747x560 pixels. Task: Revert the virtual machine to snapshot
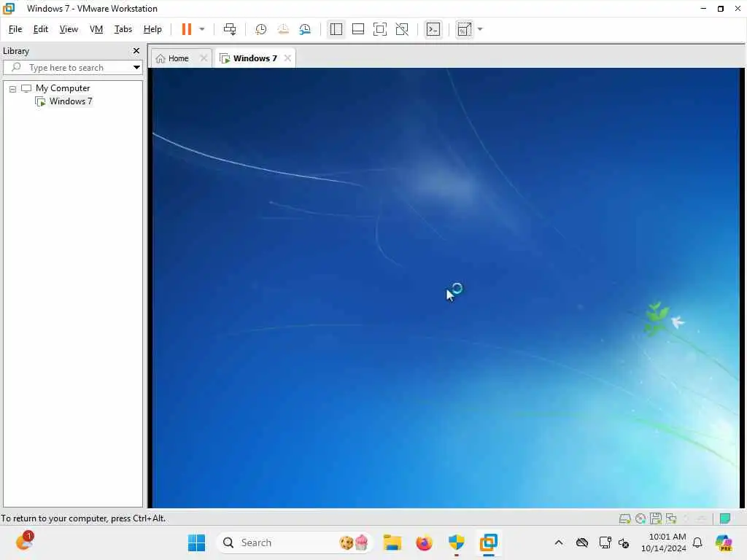point(283,29)
